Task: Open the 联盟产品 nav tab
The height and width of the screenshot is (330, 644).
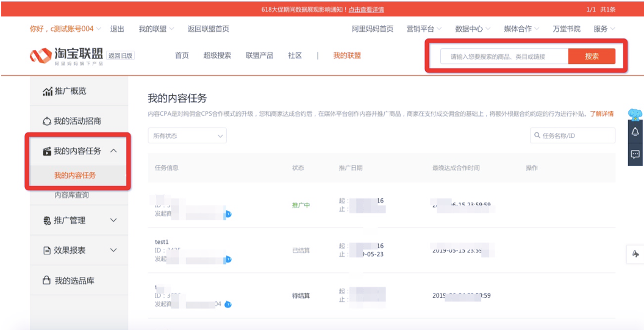Action: point(260,56)
